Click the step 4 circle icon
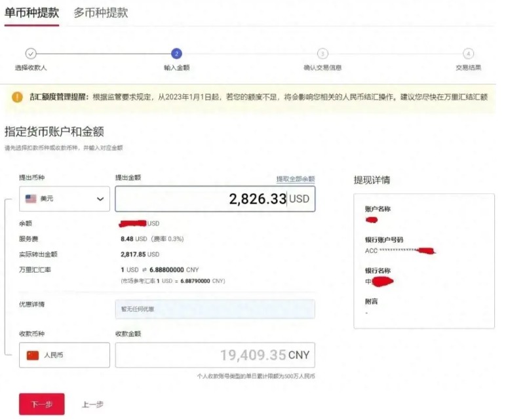 click(x=468, y=54)
